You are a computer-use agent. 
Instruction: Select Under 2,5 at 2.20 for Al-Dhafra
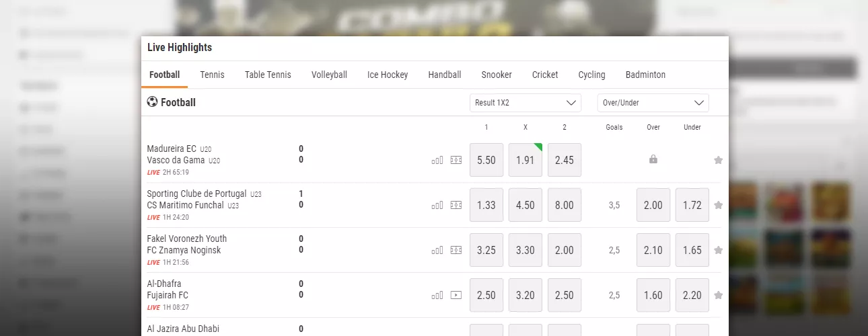pos(692,295)
